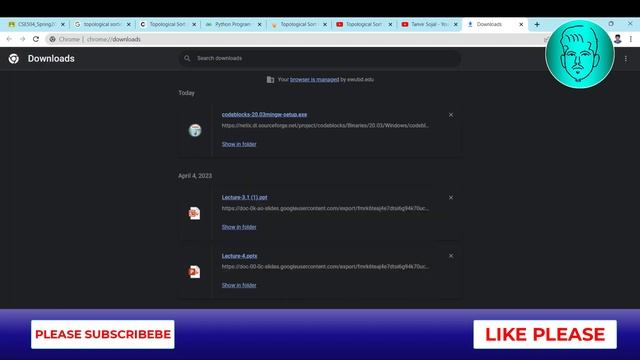Remove Lecture-4.pptx from the list
The image size is (640, 360).
click(451, 256)
